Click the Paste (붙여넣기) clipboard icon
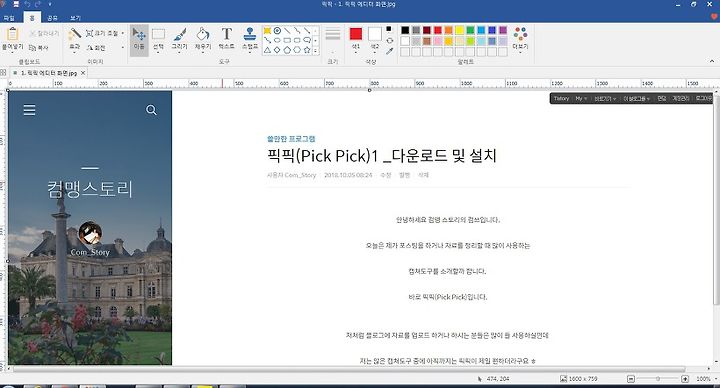The image size is (720, 388). (12, 38)
